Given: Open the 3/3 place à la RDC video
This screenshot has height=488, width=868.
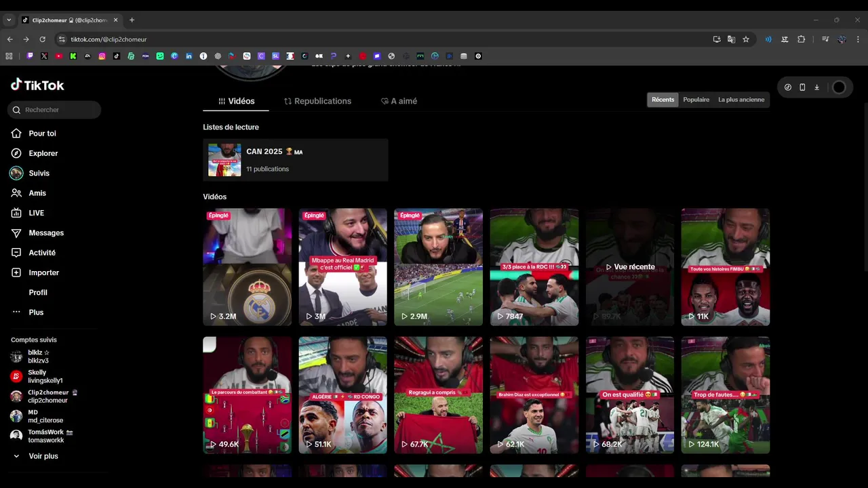Looking at the screenshot, I should 534,267.
